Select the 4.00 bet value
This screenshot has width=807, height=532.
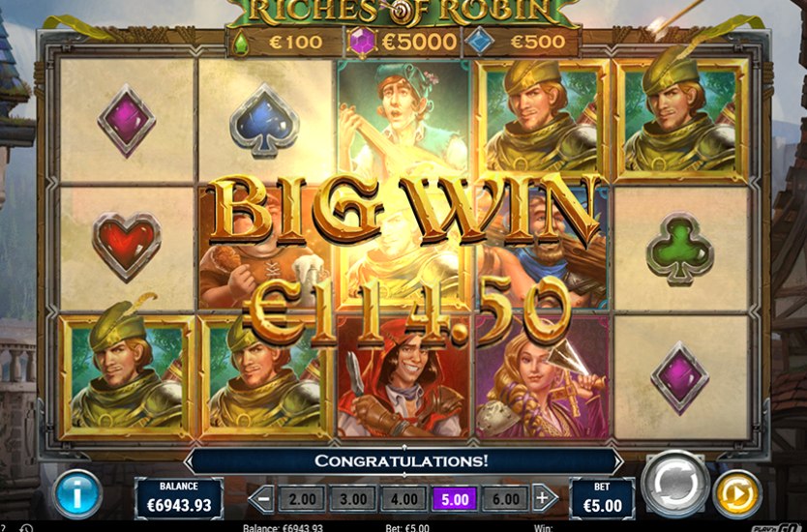(x=404, y=498)
